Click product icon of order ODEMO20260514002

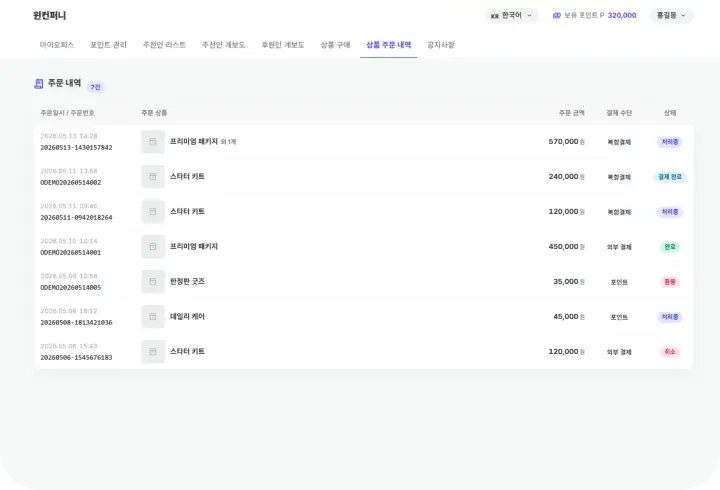click(x=153, y=177)
